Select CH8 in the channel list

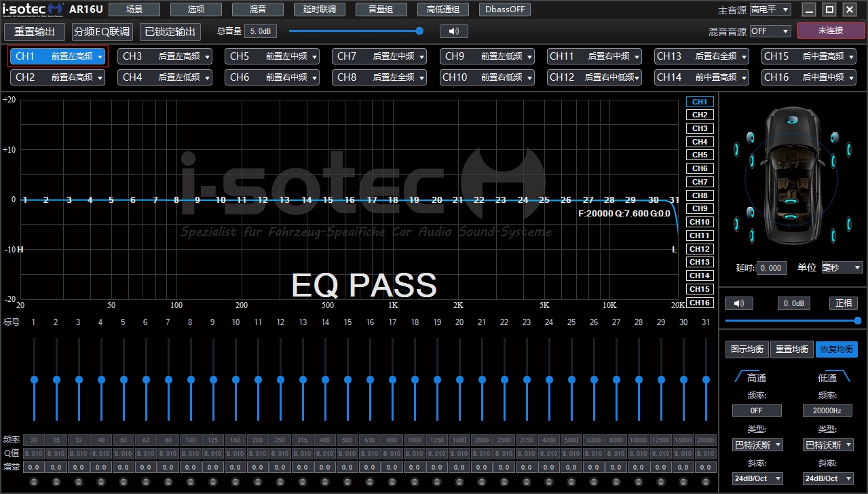click(700, 195)
